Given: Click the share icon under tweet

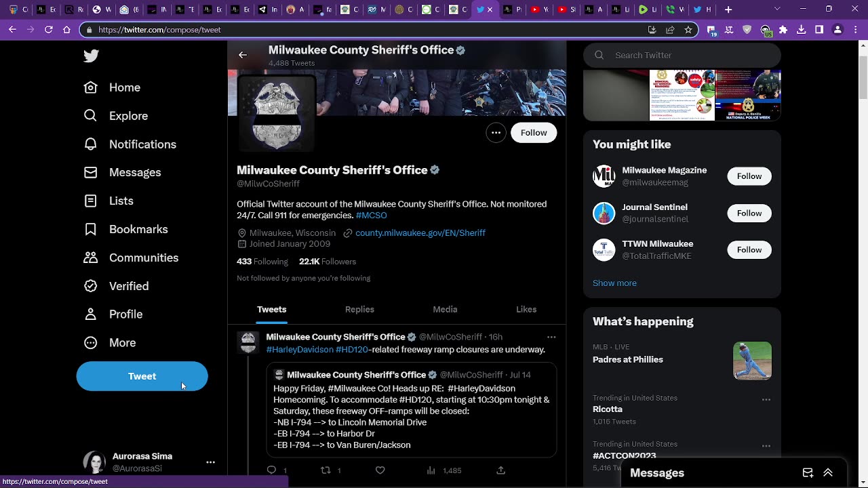Looking at the screenshot, I should pyautogui.click(x=500, y=470).
